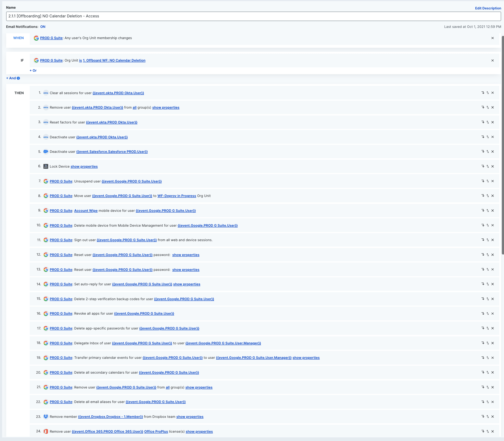Click the reorder arrows on step 5 Salesforce
Screen dimensions: 504x441
pyautogui.click(x=487, y=152)
